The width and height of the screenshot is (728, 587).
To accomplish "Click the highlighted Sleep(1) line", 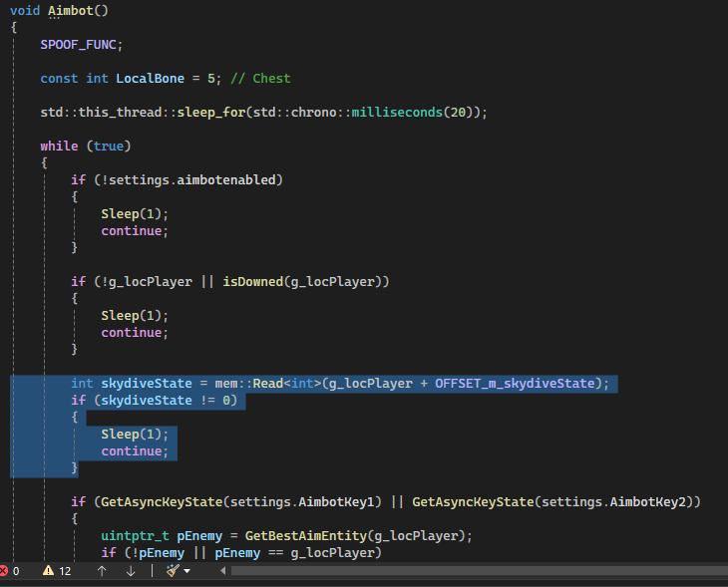I will 135,435.
